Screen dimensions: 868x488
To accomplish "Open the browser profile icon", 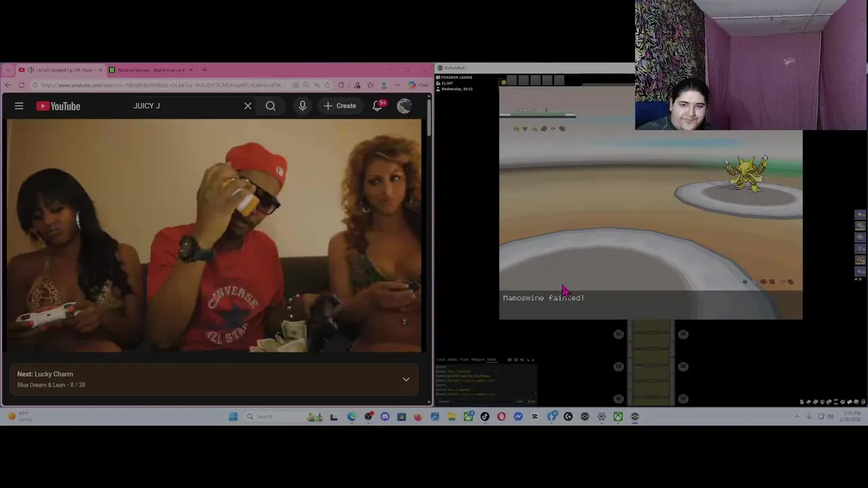I will point(384,85).
